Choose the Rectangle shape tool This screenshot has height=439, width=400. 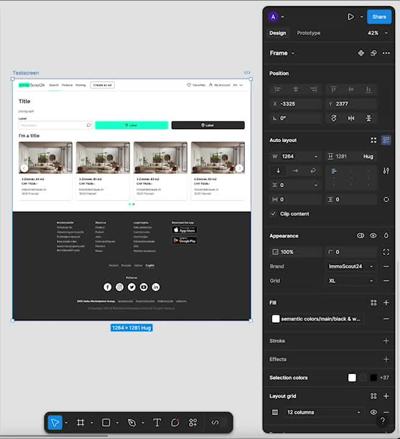tap(106, 423)
